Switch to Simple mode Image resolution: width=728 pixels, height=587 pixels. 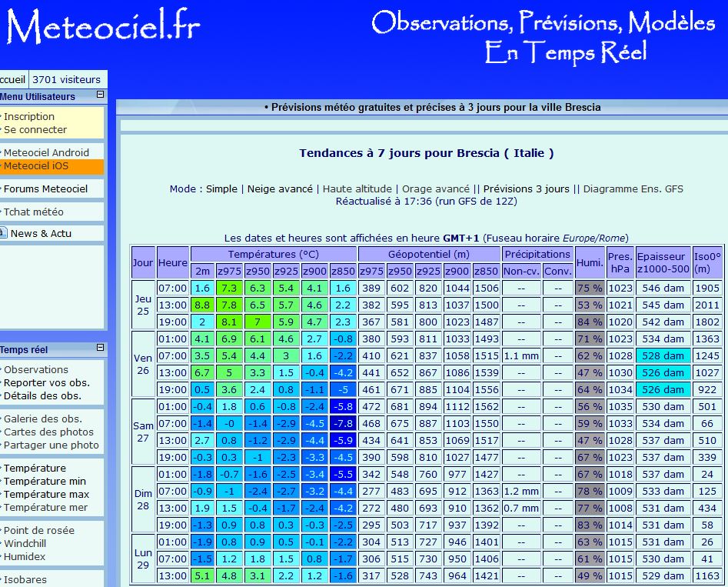tap(221, 188)
